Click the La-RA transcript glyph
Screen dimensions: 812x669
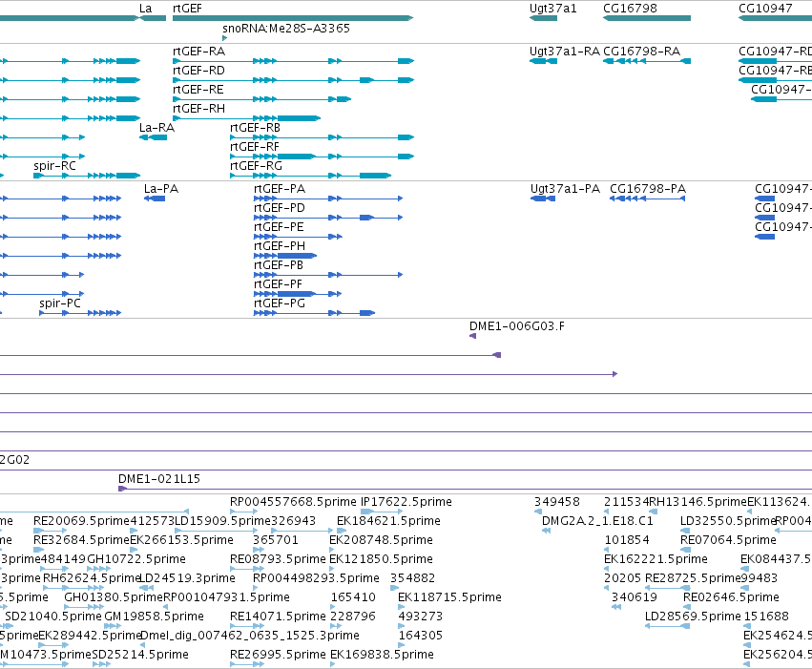click(x=154, y=137)
